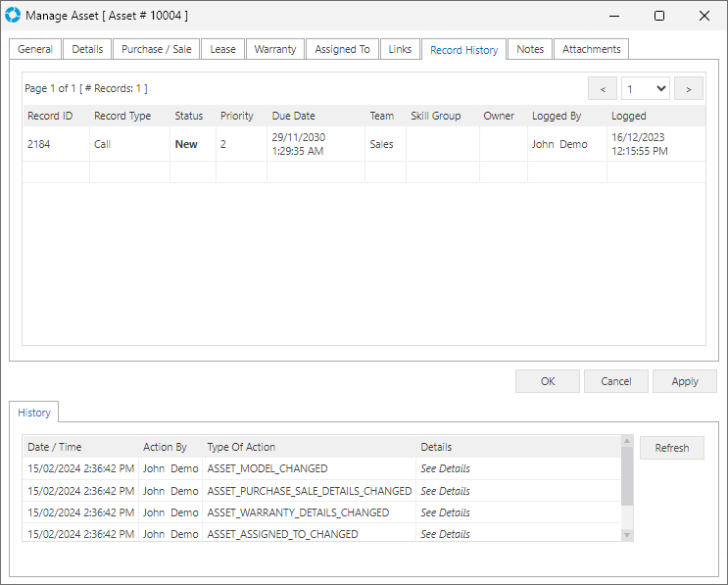This screenshot has width=728, height=585.
Task: Switch to the General tab
Action: (35, 49)
